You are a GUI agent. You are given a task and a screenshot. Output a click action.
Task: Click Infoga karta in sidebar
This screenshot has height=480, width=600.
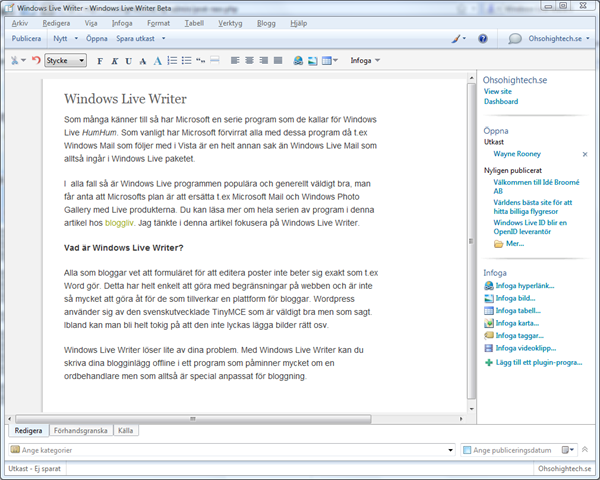click(512, 323)
